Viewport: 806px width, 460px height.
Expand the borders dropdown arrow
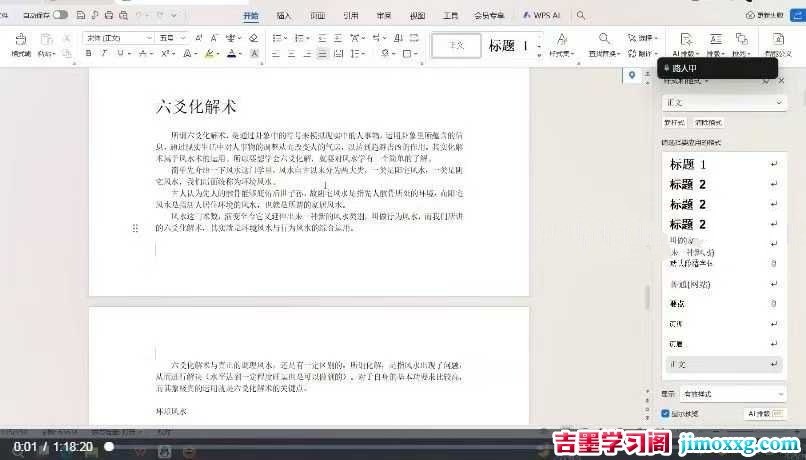[x=415, y=53]
